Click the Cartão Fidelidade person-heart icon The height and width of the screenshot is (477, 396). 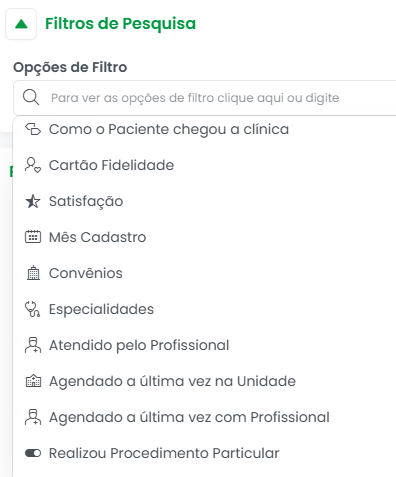click(x=33, y=165)
